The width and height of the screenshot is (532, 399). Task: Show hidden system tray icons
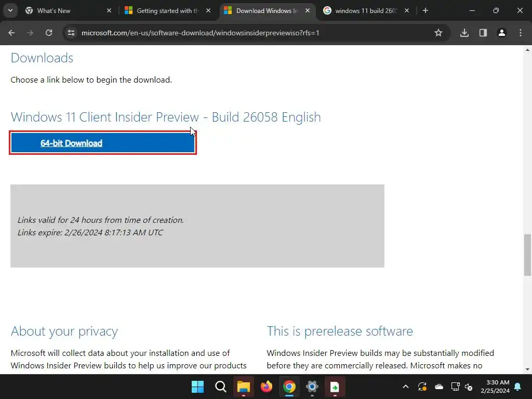coord(405,387)
